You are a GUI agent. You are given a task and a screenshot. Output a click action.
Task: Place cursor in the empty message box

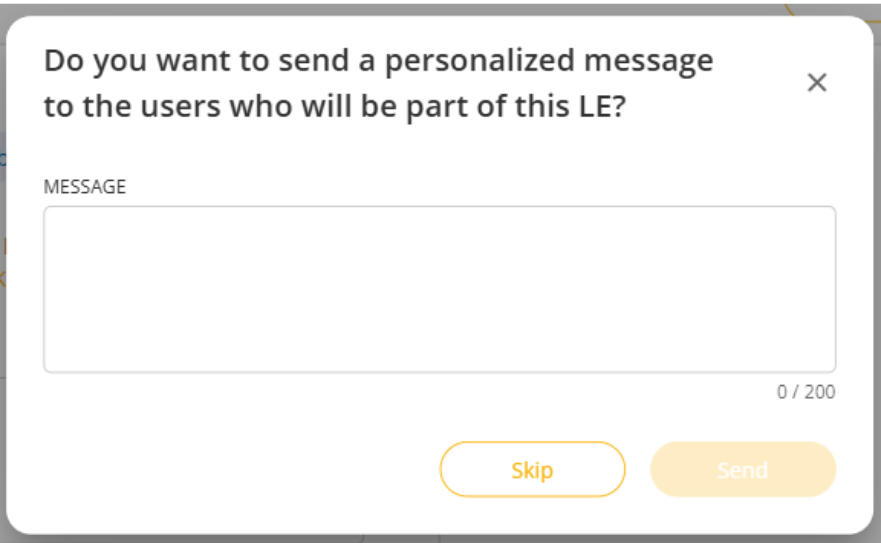pos(439,289)
